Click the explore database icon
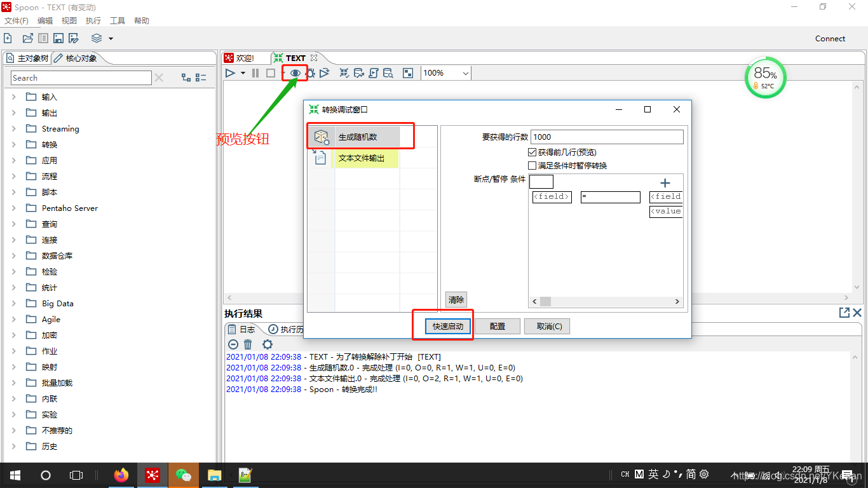The image size is (868, 488). 388,73
